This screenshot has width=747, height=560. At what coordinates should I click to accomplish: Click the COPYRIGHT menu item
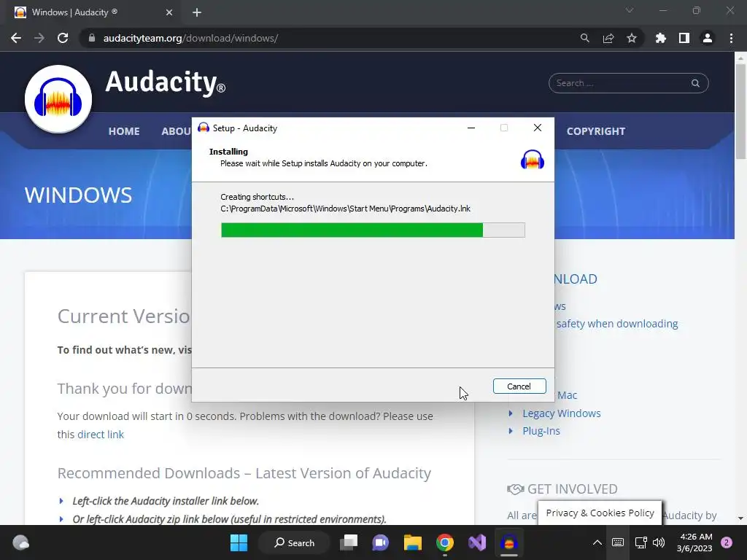tap(595, 131)
